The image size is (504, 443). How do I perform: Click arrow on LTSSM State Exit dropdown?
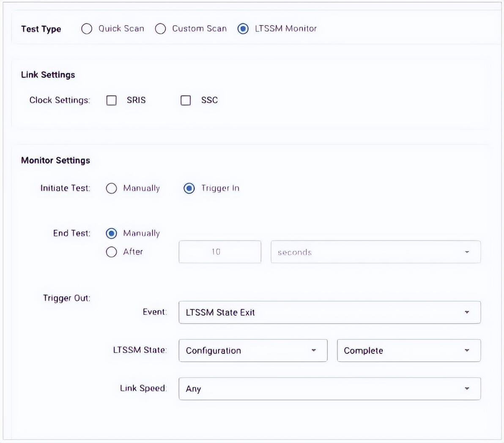click(x=467, y=312)
